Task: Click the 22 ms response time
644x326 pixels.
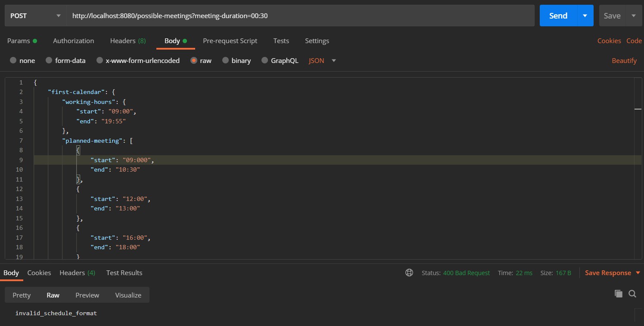Action: click(x=524, y=273)
